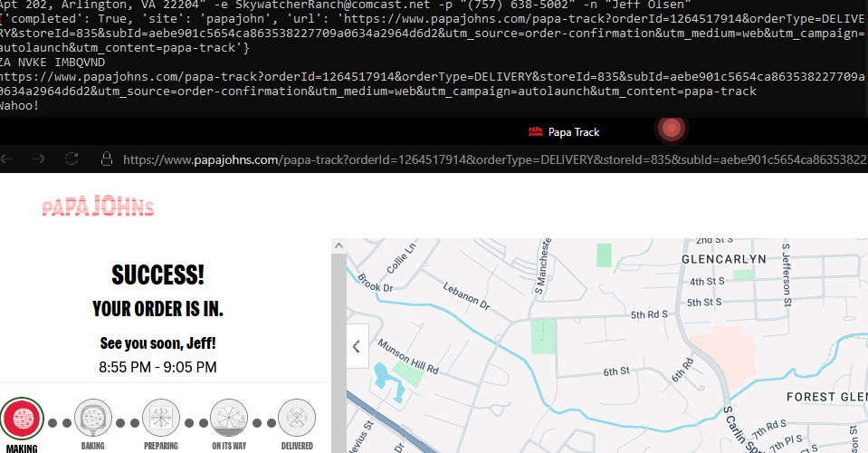Viewport: 868px width, 453px height.
Task: Reload the Papa Track page
Action: point(71,159)
